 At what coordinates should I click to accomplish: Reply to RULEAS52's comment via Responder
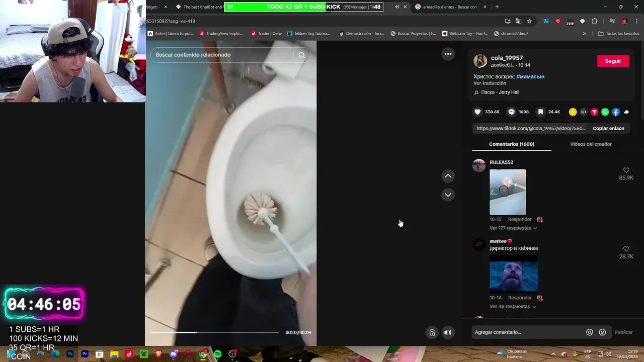click(x=520, y=219)
